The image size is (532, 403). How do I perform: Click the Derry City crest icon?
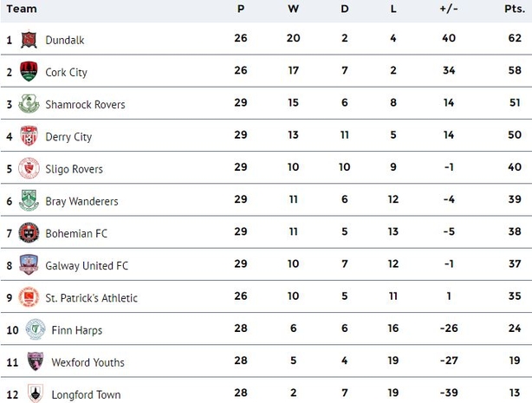coord(29,136)
